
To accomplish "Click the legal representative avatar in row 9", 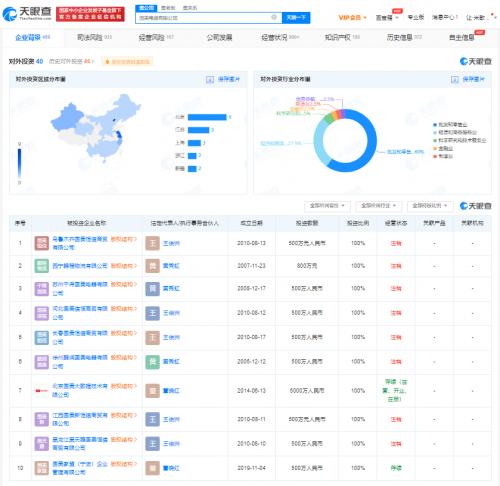I will tap(152, 443).
